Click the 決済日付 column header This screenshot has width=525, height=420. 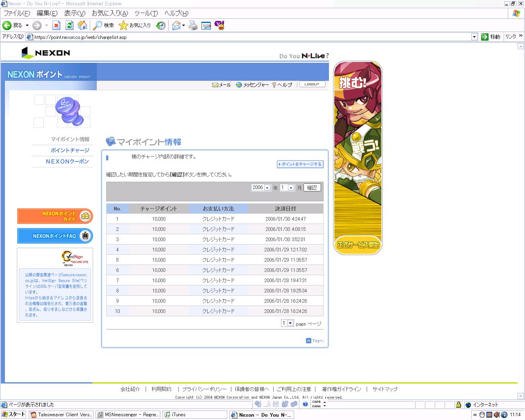click(285, 209)
